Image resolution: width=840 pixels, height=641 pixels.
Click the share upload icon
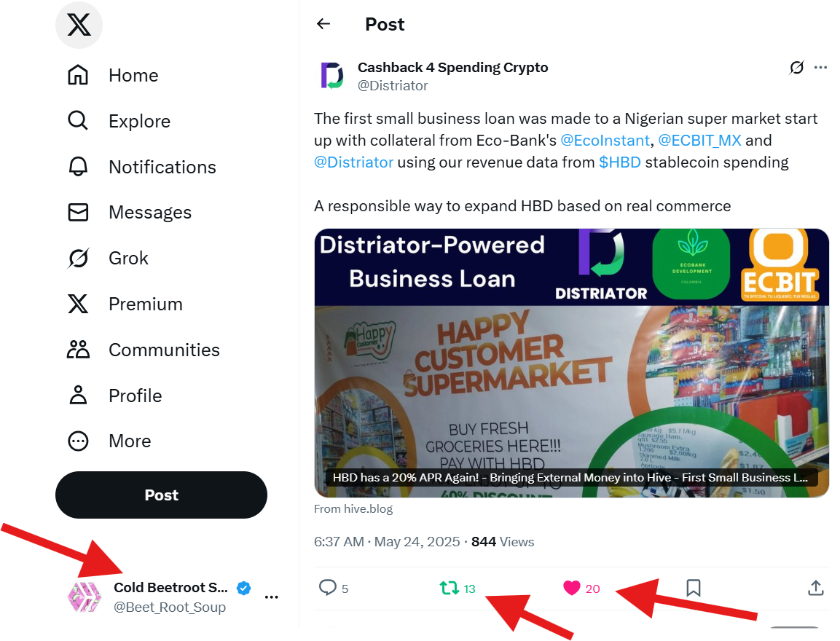click(815, 587)
